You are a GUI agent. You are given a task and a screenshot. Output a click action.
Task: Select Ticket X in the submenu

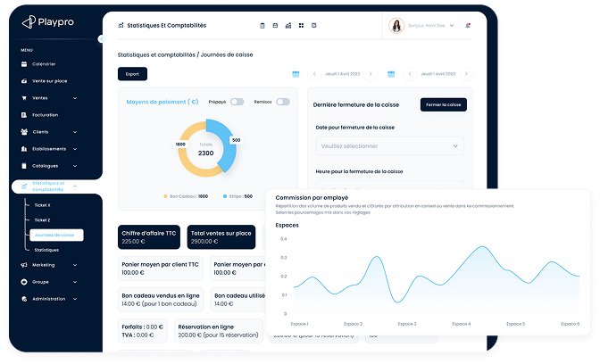click(43, 205)
